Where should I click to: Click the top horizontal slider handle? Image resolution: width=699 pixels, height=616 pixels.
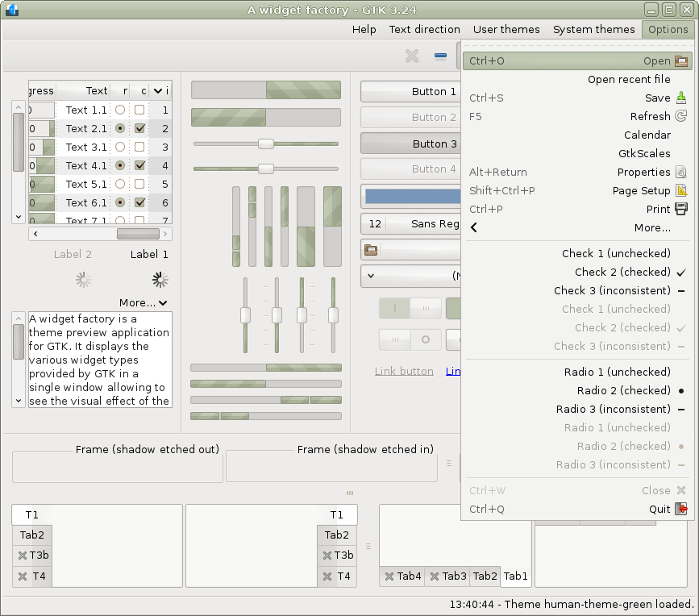265,144
